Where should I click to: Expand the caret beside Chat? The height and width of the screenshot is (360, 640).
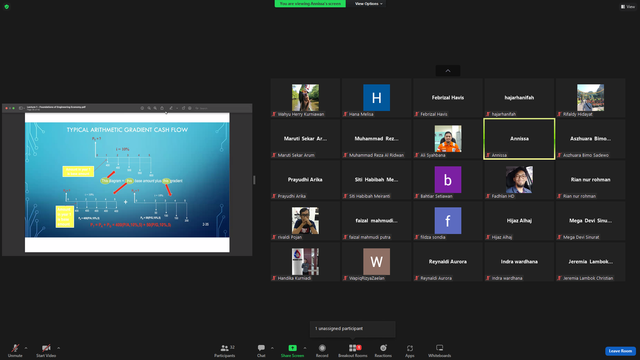(x=272, y=348)
